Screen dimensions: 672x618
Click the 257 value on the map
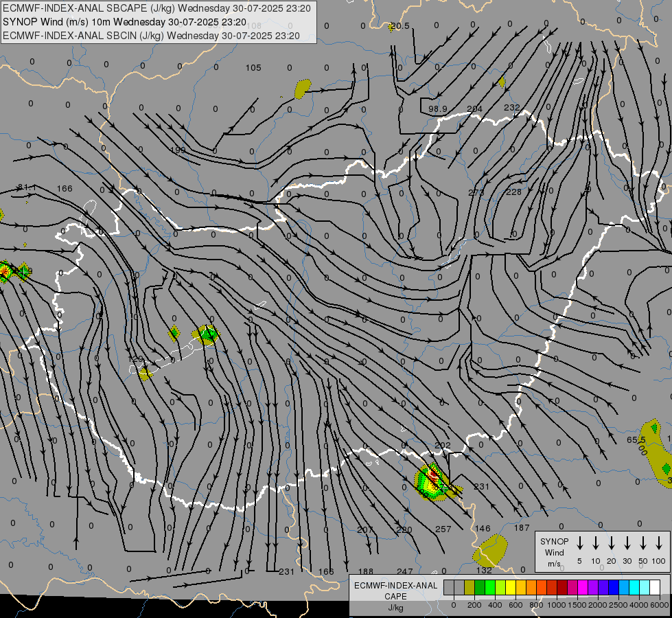point(443,529)
